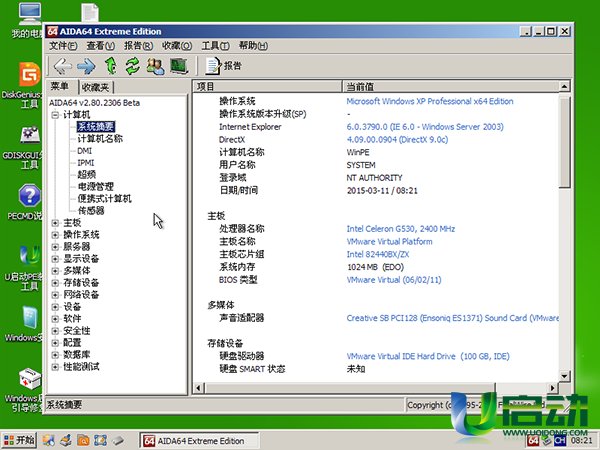Open the Internet Explorer 6.0.3790.0 version link
Image resolution: width=600 pixels, height=450 pixels.
(425, 127)
